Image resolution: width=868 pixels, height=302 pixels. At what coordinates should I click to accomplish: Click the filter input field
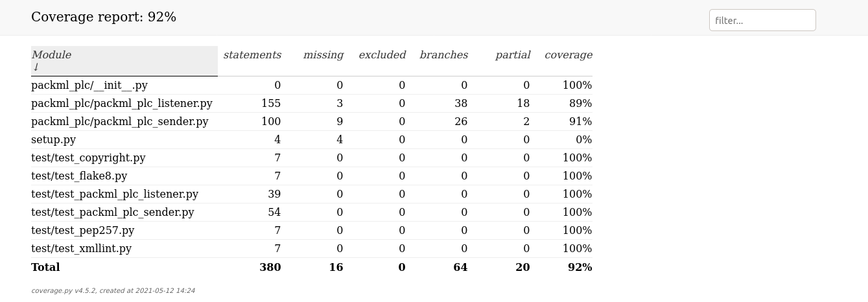[762, 20]
